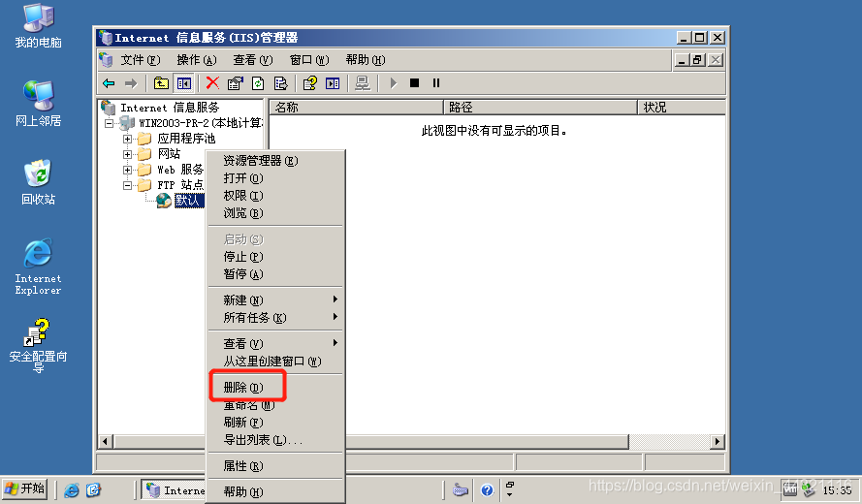Click the 状况 column header
The width and height of the screenshot is (862, 504).
[682, 108]
